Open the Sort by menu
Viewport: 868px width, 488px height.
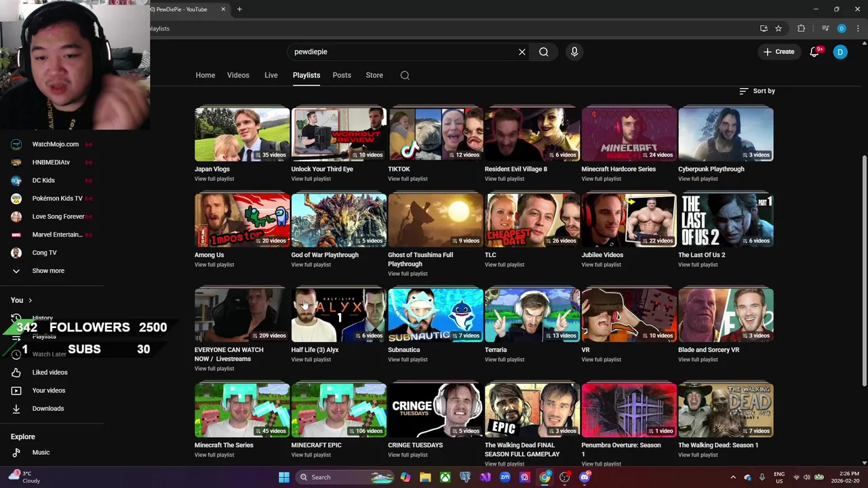pyautogui.click(x=757, y=91)
